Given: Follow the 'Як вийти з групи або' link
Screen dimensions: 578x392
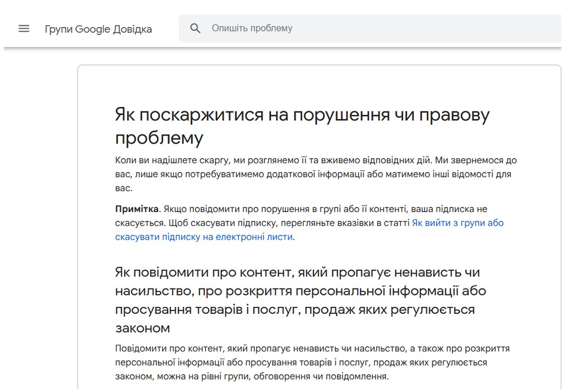Looking at the screenshot, I should point(457,223).
